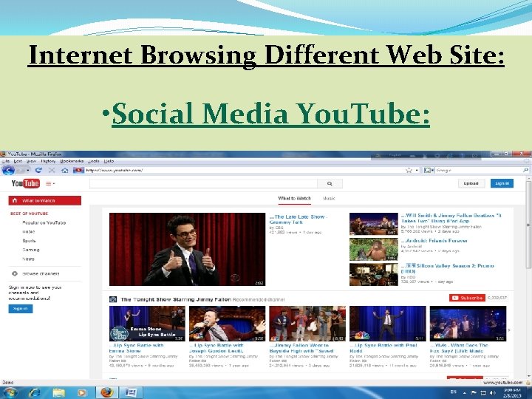Open the Sports sidebar link
Screen dimensions: 532x399
point(29,241)
